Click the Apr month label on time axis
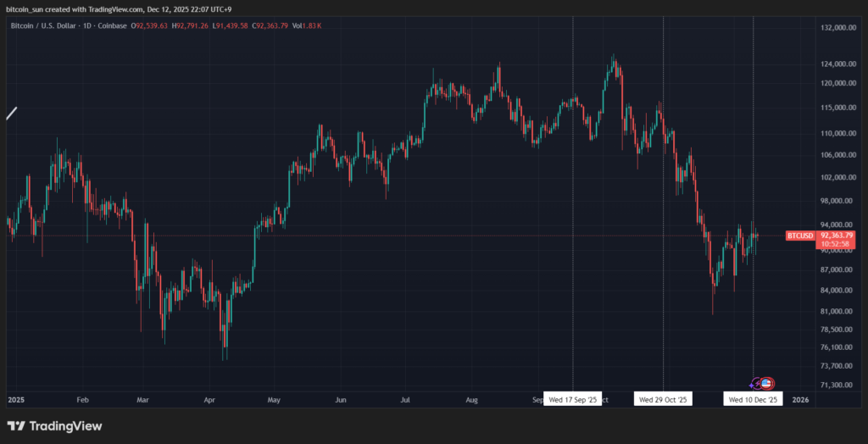The width and height of the screenshot is (868, 444). click(x=209, y=398)
